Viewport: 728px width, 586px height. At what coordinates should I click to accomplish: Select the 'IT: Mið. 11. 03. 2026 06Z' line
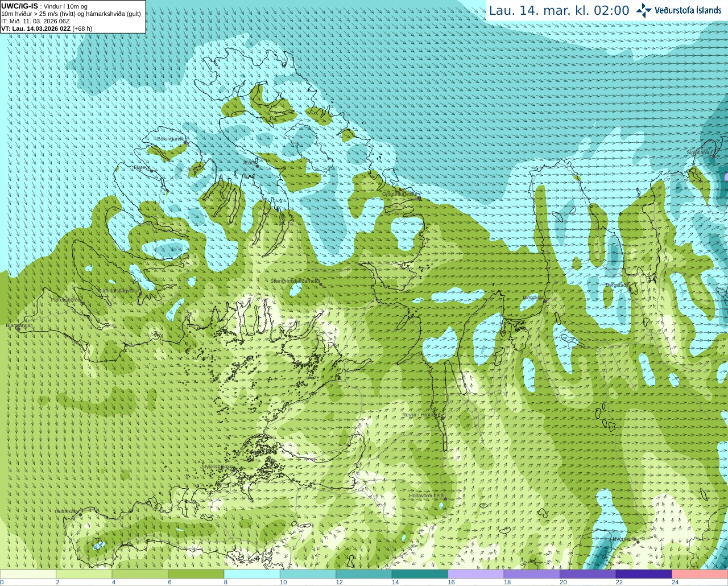pos(35,21)
